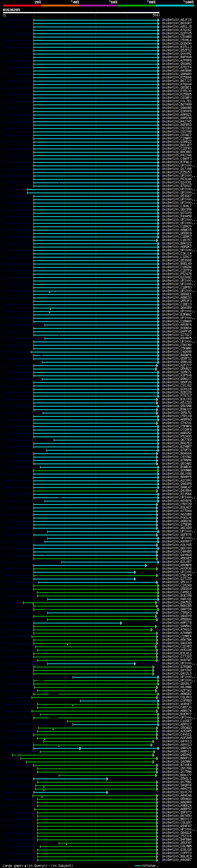Image resolution: width=197 pixels, height=868 pixels.
Task: Open UniRef100_B0WB30 entry
Action: click(x=177, y=467)
